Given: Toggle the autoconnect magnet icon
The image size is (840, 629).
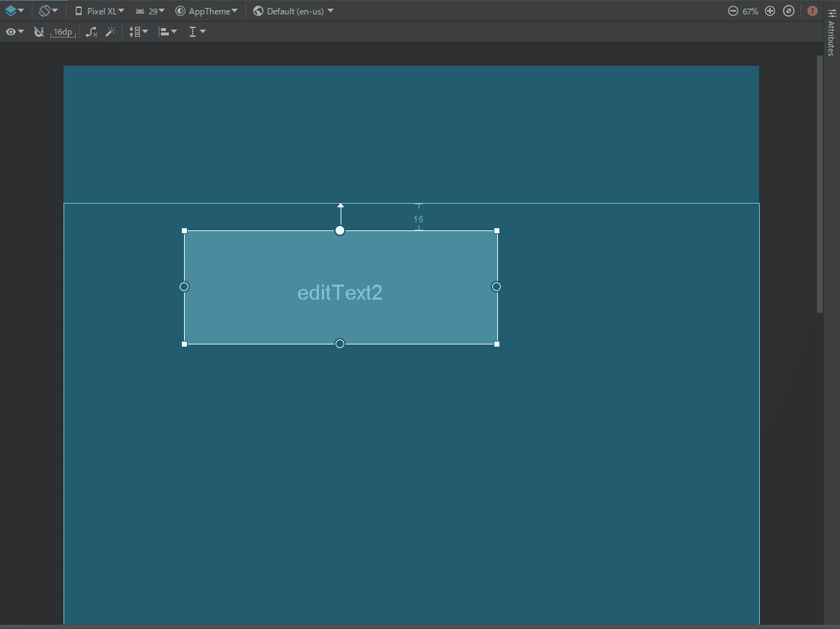Looking at the screenshot, I should coord(38,32).
